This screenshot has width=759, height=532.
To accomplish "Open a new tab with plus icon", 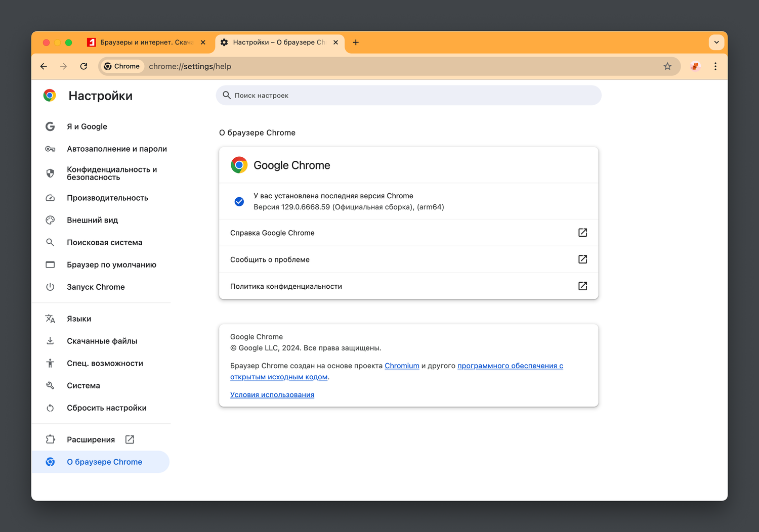I will [x=356, y=42].
